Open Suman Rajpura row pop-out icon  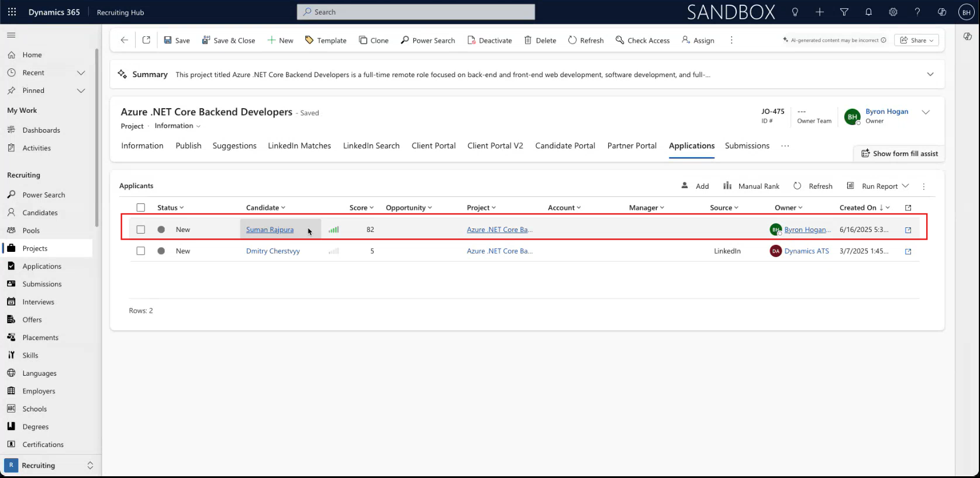click(908, 230)
